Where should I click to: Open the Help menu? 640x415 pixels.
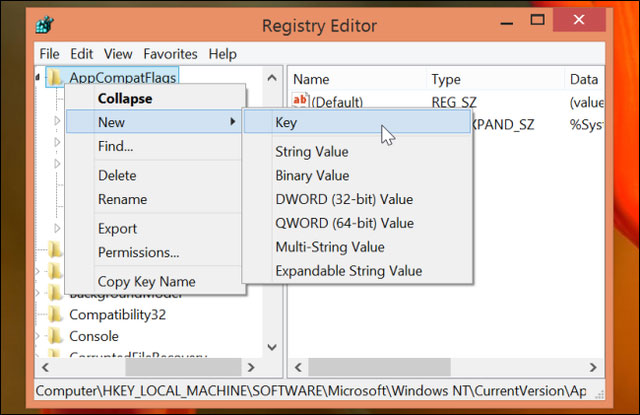coord(222,54)
